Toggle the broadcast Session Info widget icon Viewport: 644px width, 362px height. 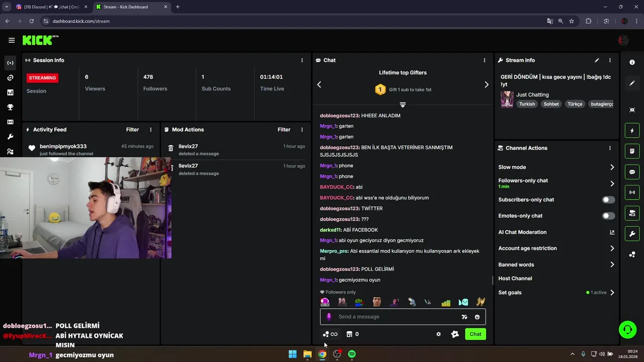click(x=632, y=193)
